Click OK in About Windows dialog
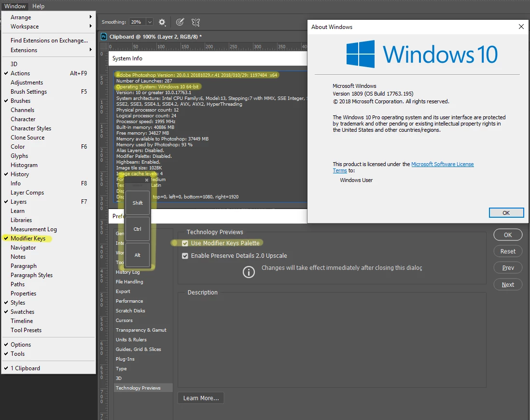The height and width of the screenshot is (420, 530). click(506, 213)
